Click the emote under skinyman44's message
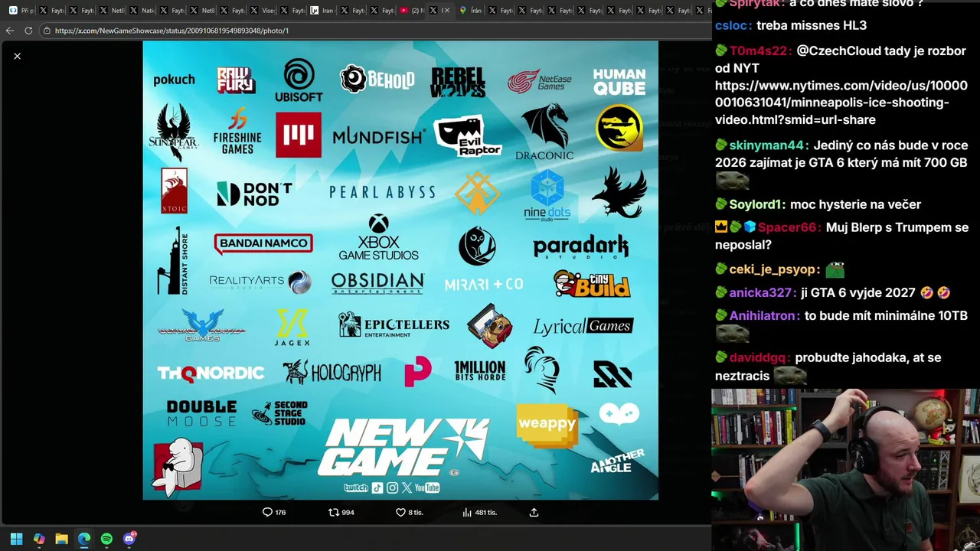The image size is (980, 551). [732, 181]
